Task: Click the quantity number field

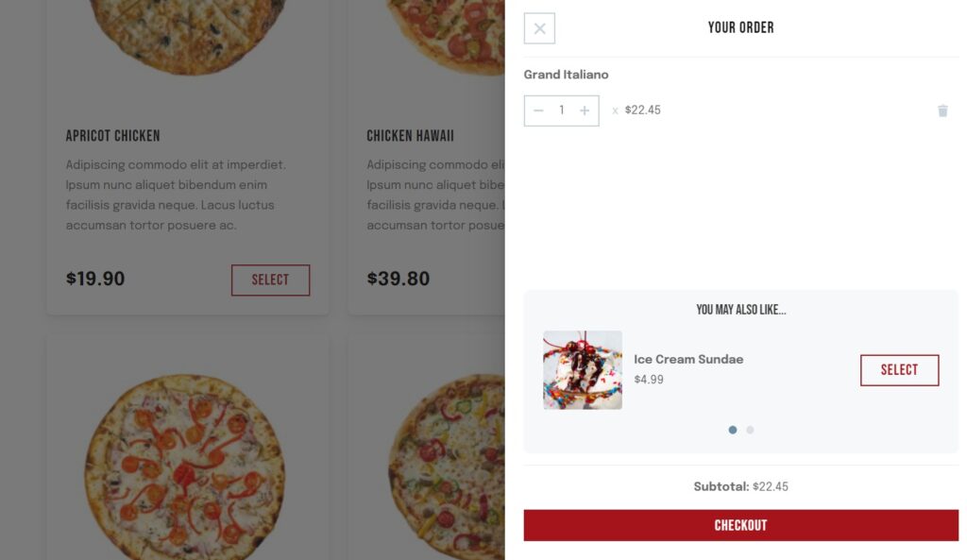Action: click(x=561, y=110)
